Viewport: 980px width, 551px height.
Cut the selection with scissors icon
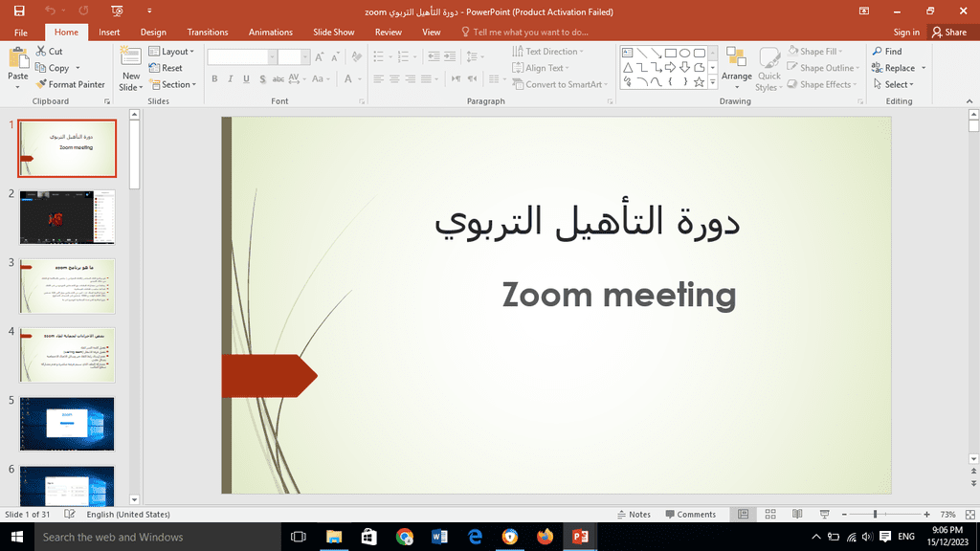(50, 52)
